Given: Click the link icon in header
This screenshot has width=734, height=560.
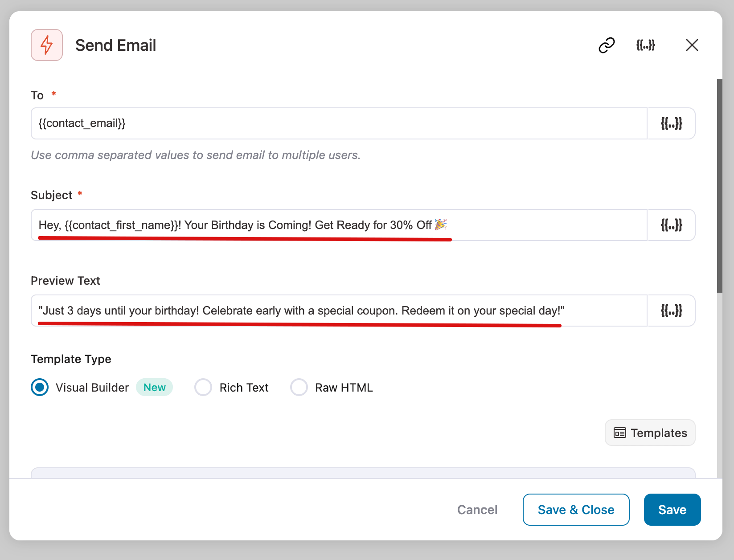Looking at the screenshot, I should tap(607, 45).
